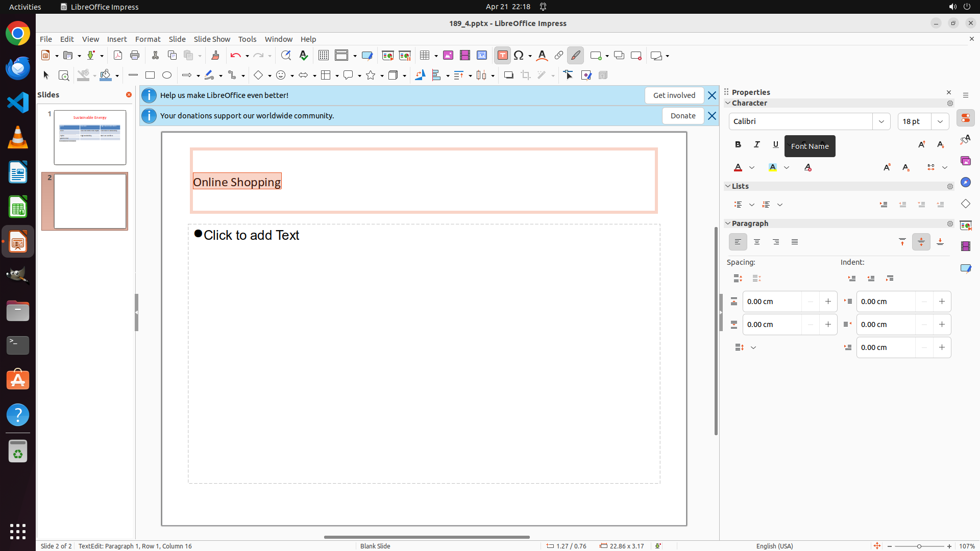Select the Insert Table icon
The image size is (980, 551).
coord(425,56)
